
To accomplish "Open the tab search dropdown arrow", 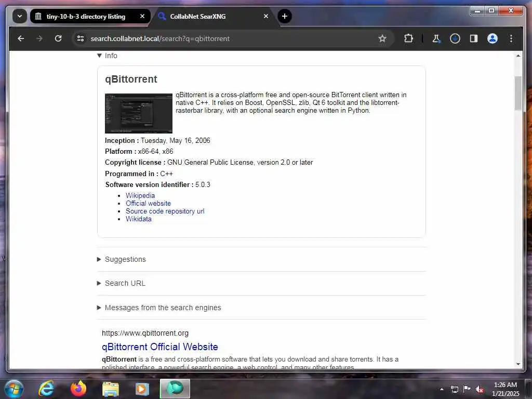I will [x=20, y=16].
